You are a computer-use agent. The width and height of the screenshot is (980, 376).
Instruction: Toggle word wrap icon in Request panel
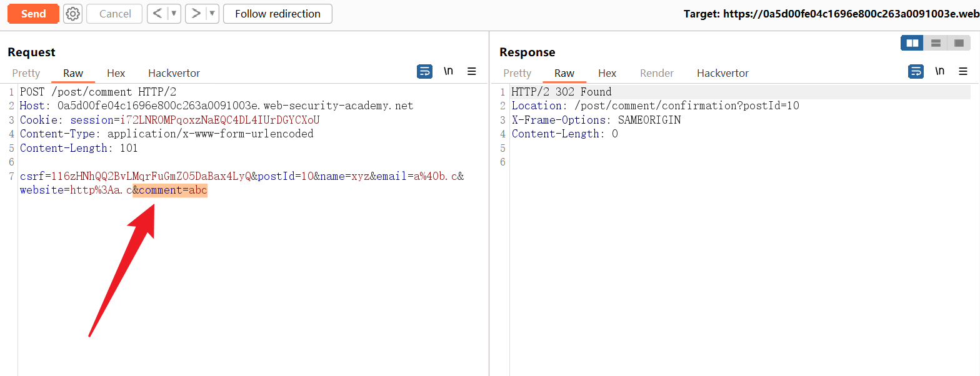point(424,72)
